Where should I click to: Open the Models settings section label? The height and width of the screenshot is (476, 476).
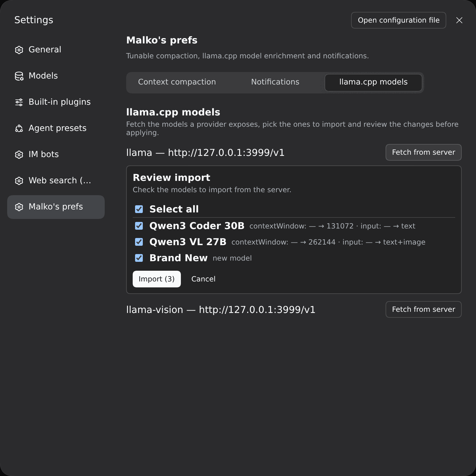[x=43, y=76]
